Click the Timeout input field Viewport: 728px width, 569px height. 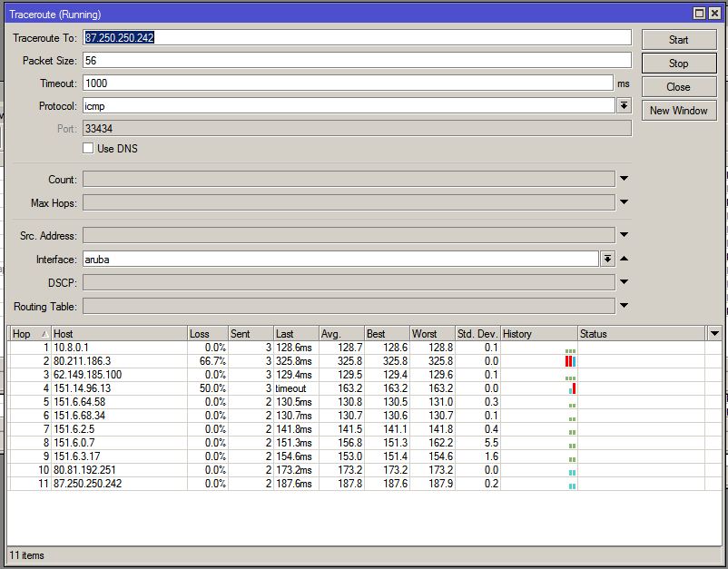click(349, 83)
